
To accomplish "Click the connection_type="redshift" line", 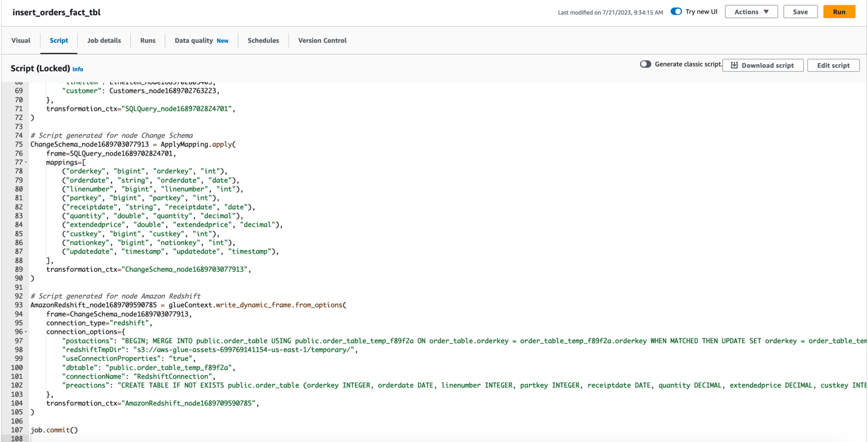I will pos(99,323).
